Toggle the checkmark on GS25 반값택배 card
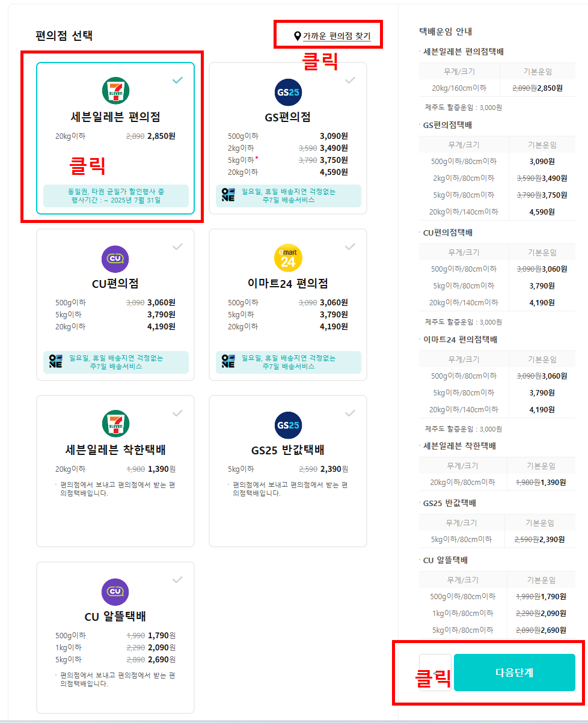This screenshot has width=588, height=723. (x=350, y=413)
